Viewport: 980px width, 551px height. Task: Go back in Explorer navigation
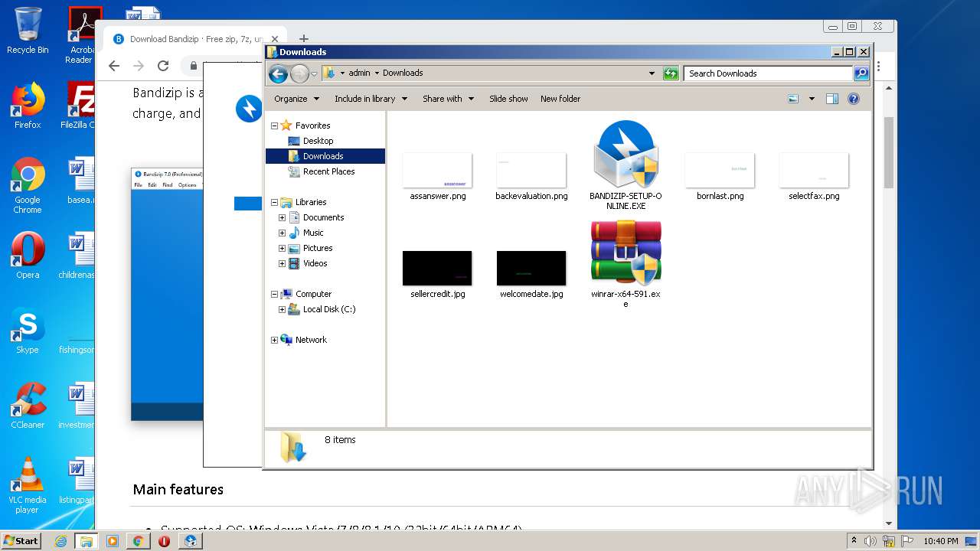(279, 73)
